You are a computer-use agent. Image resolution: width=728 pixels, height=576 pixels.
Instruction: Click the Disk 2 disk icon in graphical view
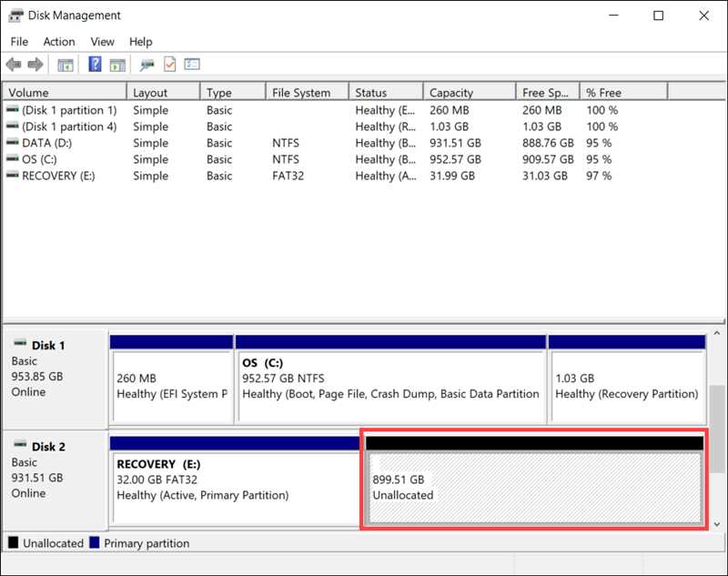20,445
